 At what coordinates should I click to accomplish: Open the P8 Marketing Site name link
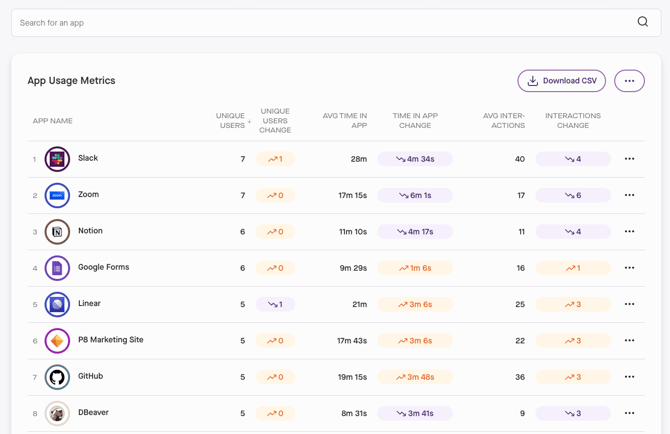click(110, 340)
